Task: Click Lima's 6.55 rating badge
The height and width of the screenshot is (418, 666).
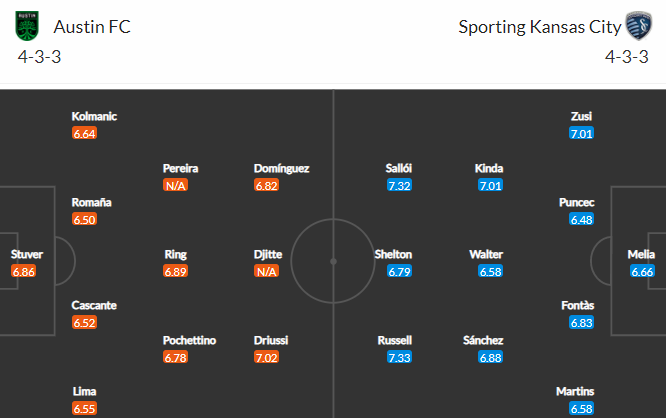Action: (84, 408)
